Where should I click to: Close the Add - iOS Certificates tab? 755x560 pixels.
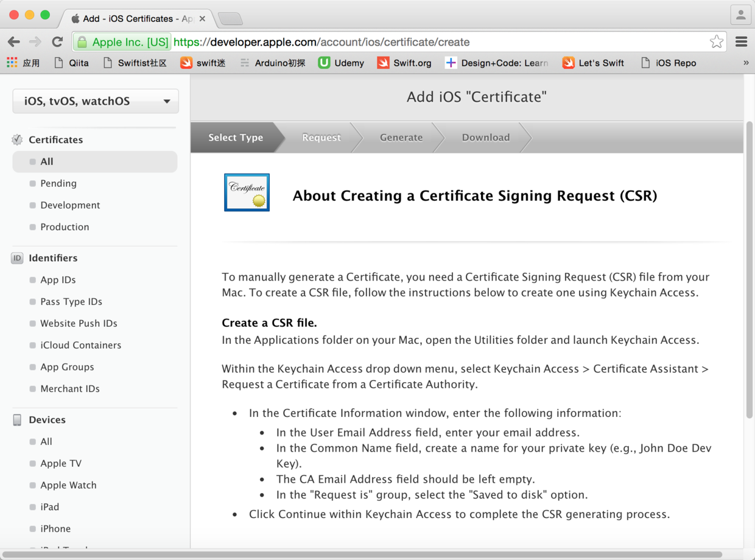[x=202, y=19]
